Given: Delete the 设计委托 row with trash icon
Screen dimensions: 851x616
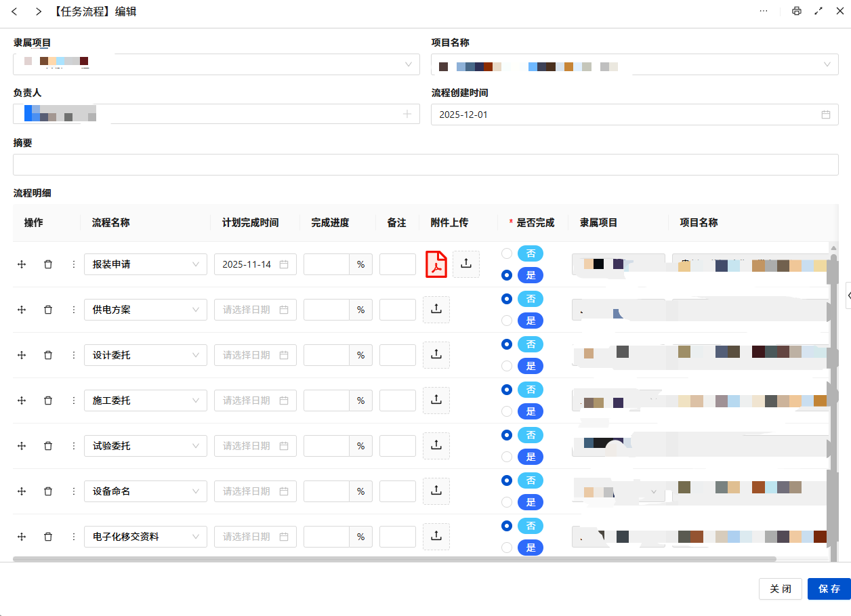Looking at the screenshot, I should click(x=47, y=355).
